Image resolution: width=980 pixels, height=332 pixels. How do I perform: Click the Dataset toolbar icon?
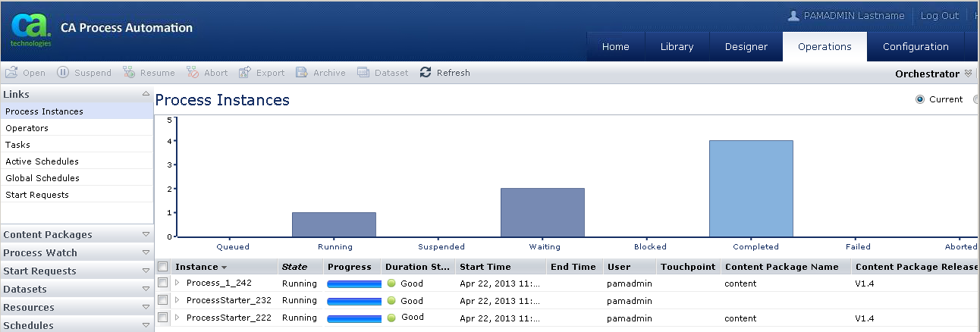pos(363,73)
